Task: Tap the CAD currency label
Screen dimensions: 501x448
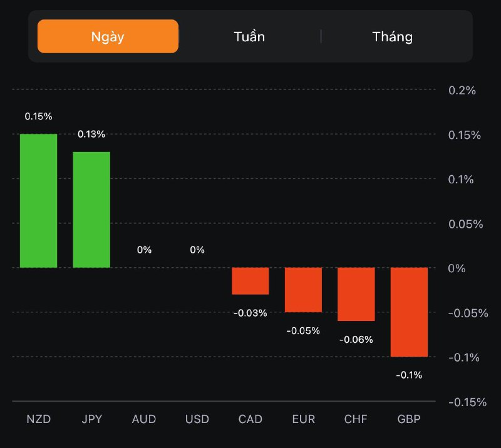Action: (250, 419)
